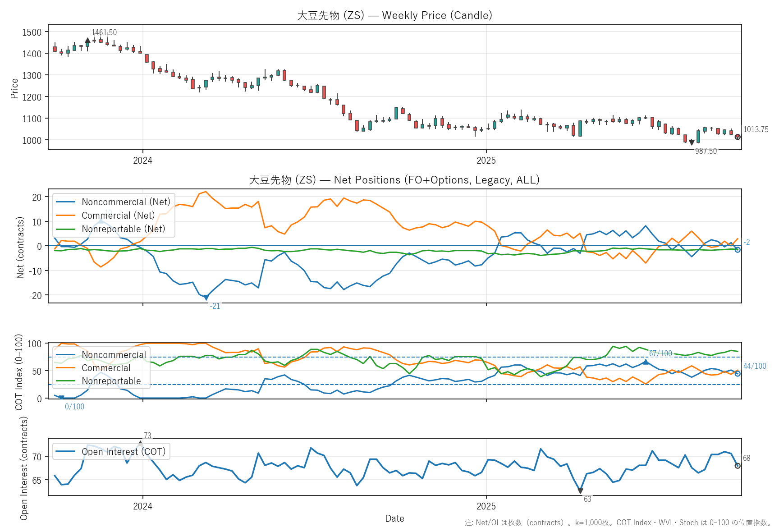Click the Open Interest (COT) legend label
The width and height of the screenshot is (779, 532).
click(x=123, y=452)
